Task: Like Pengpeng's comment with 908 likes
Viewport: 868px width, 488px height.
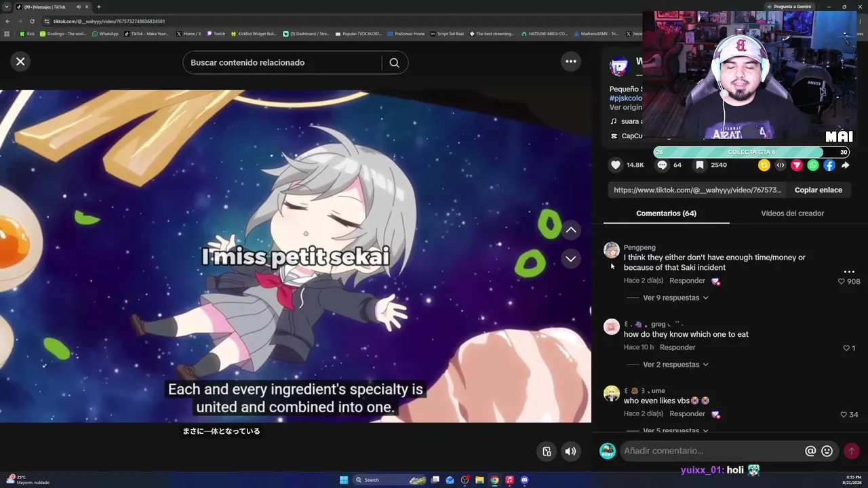Action: pyautogui.click(x=842, y=281)
